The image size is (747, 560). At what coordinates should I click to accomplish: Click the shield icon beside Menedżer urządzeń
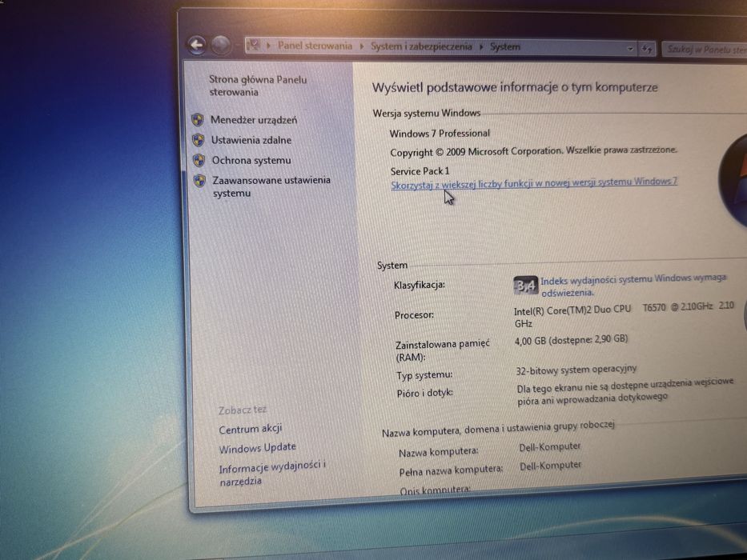pyautogui.click(x=198, y=119)
